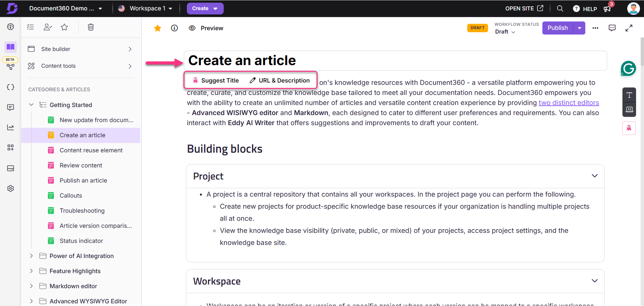Toggle the yellow star favorite for article
The width and height of the screenshot is (644, 306).
[x=157, y=28]
